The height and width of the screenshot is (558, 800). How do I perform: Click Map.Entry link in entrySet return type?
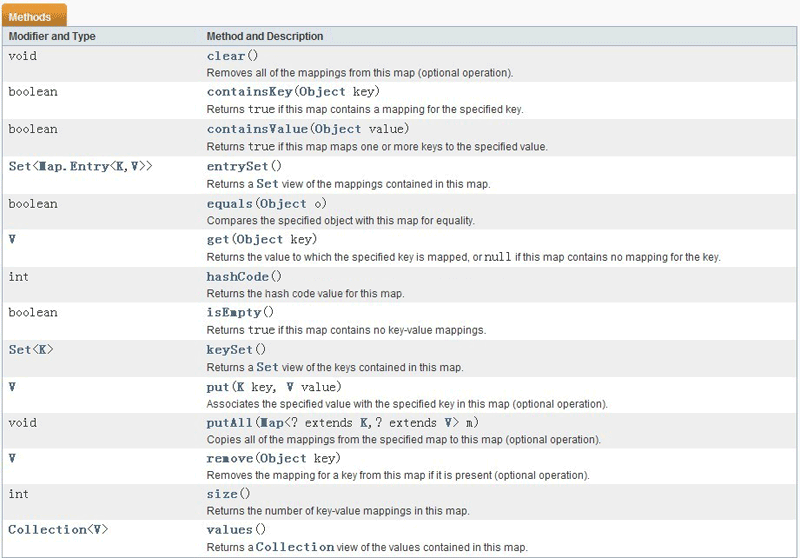click(x=74, y=166)
